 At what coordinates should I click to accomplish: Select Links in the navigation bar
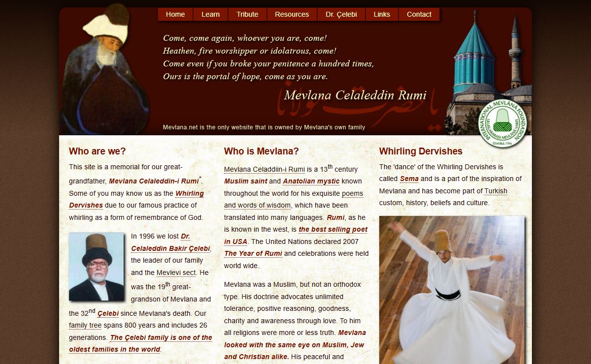(382, 14)
